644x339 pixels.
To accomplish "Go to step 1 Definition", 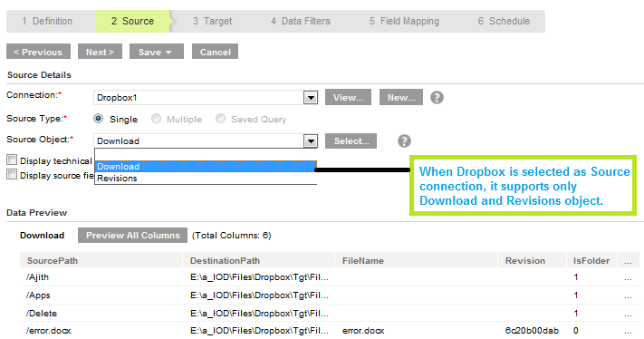I will [47, 21].
